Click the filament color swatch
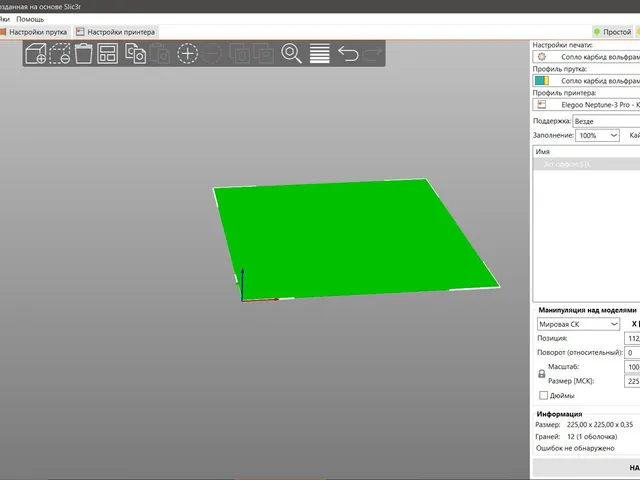The height and width of the screenshot is (480, 640). tap(542, 80)
